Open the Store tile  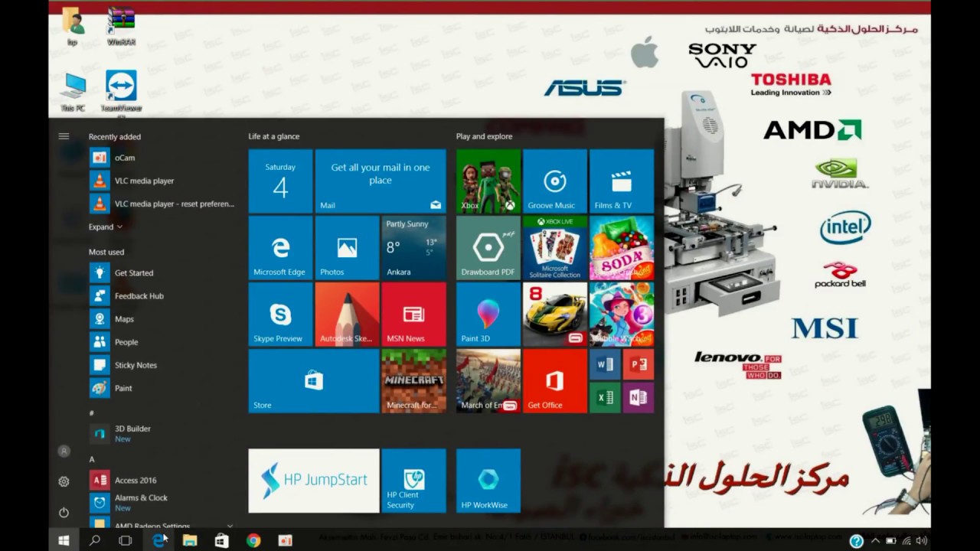click(x=314, y=380)
